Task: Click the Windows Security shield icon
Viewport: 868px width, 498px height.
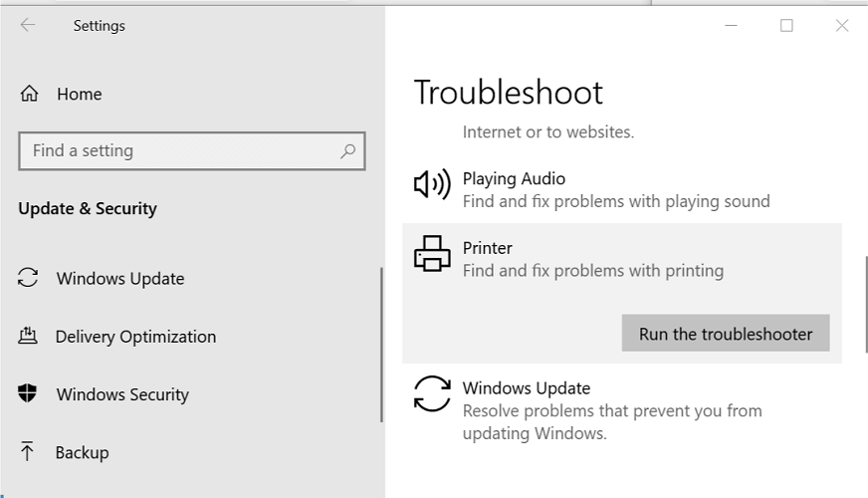Action: coord(27,393)
